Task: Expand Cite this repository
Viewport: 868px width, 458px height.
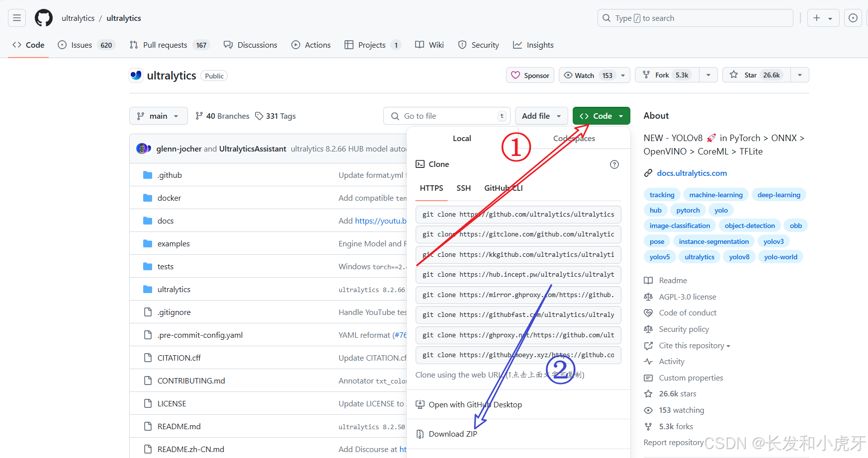Action: tap(694, 346)
